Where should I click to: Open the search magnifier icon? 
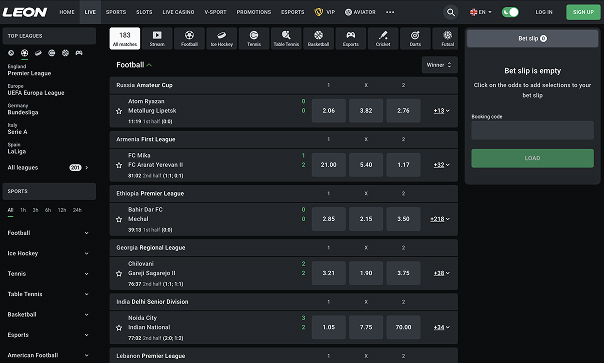450,12
